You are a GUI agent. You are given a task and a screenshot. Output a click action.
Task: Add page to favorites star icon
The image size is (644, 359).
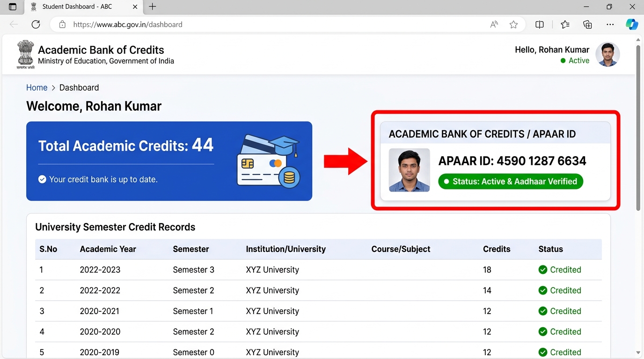click(x=513, y=24)
